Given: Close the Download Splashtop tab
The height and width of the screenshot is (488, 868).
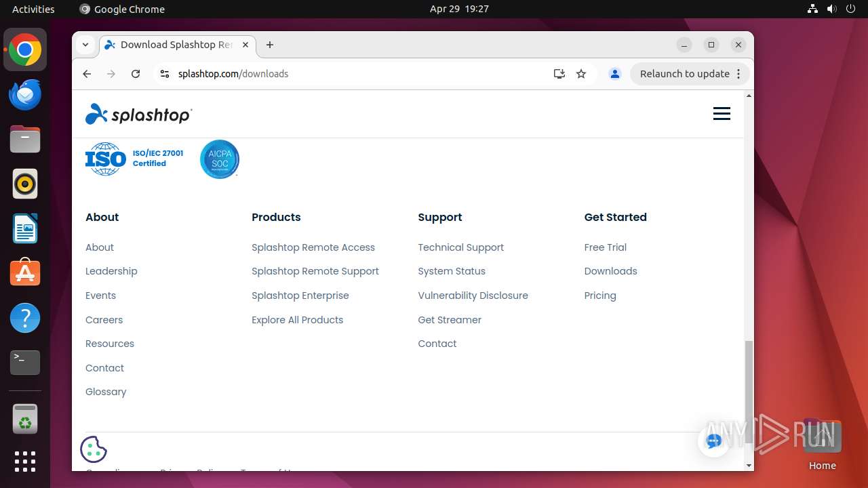Looking at the screenshot, I should (245, 45).
